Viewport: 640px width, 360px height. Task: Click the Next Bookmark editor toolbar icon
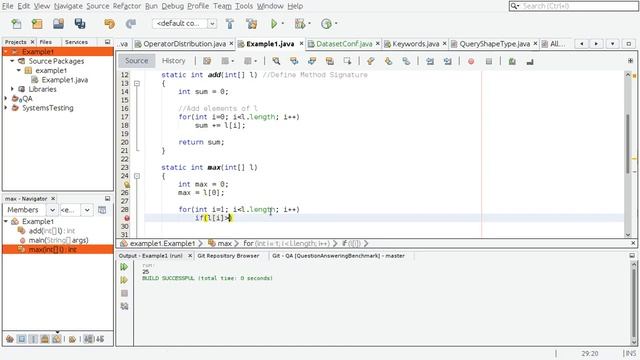[x=388, y=61]
